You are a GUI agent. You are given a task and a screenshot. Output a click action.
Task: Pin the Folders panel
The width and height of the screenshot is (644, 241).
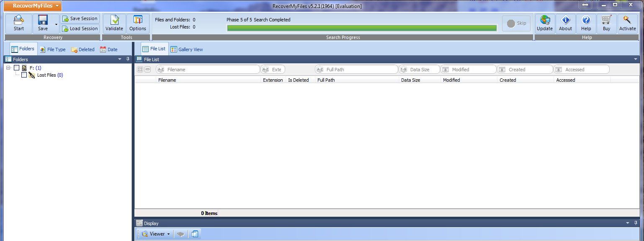coord(128,60)
